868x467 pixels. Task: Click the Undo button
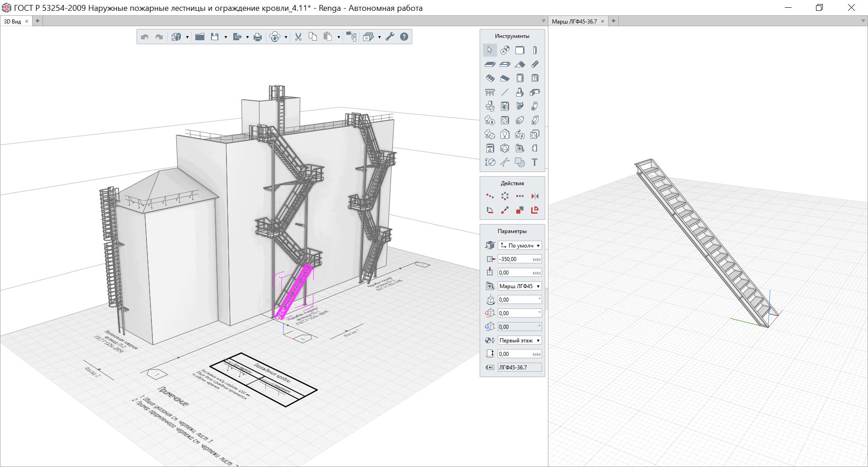145,37
